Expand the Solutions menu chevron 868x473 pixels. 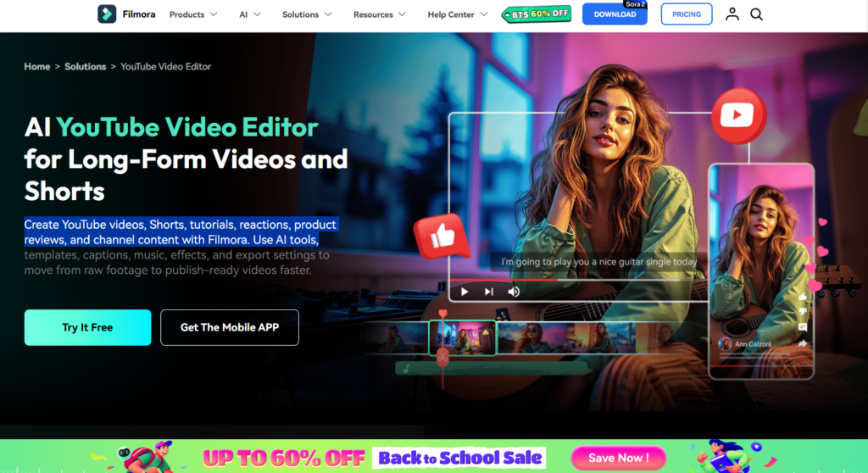(x=328, y=14)
